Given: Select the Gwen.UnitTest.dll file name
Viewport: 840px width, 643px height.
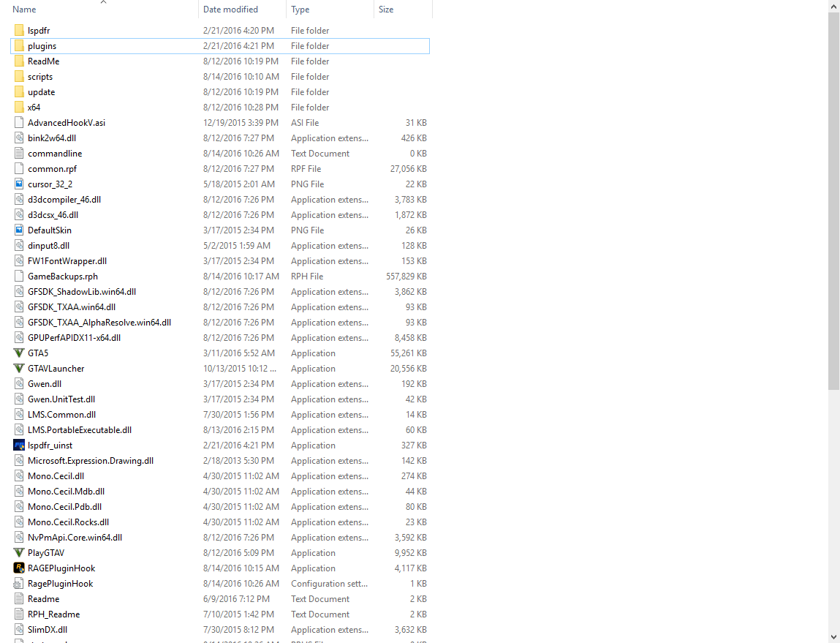Looking at the screenshot, I should pos(61,399).
